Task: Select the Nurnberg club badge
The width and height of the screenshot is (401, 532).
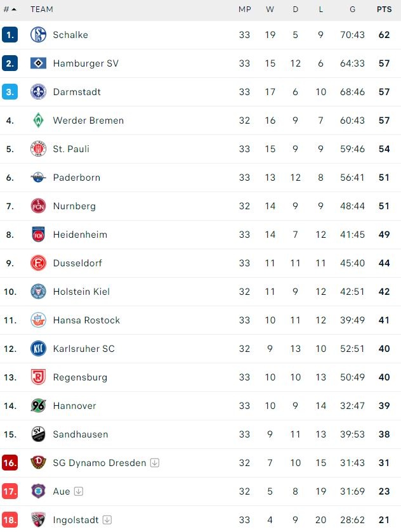Action: [x=38, y=206]
